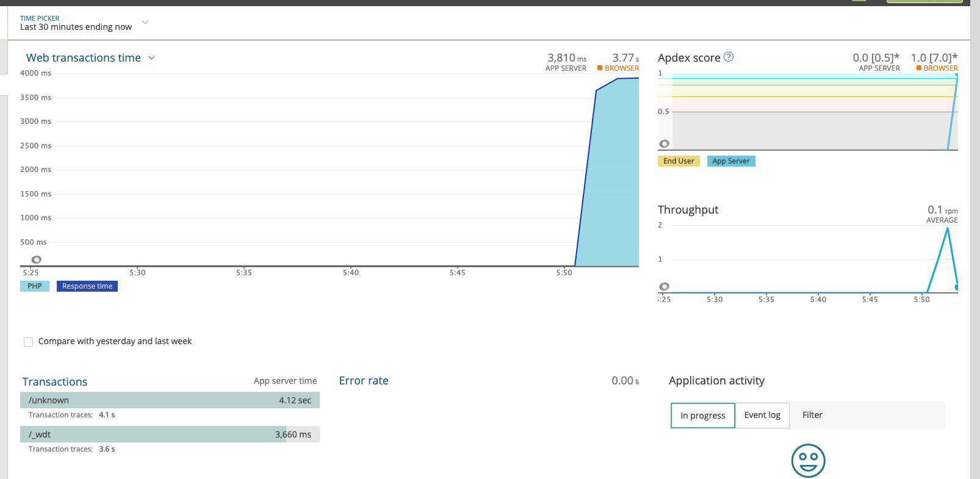This screenshot has height=479, width=980.
Task: Click the smiley face activity icon
Action: point(808,461)
